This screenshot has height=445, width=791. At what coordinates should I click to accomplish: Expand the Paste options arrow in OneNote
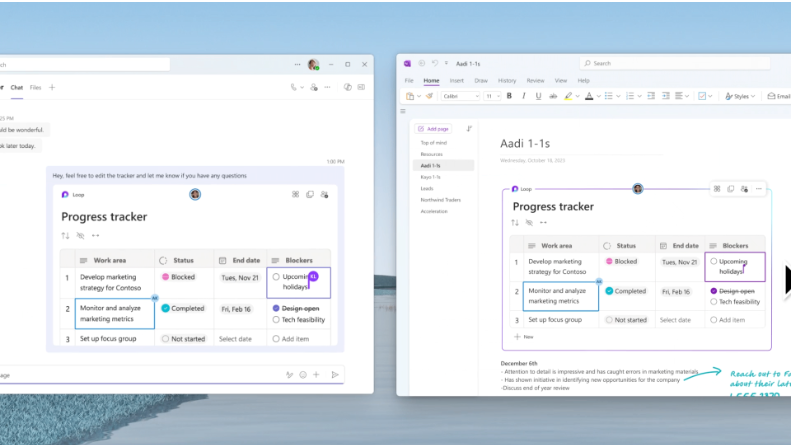419,96
